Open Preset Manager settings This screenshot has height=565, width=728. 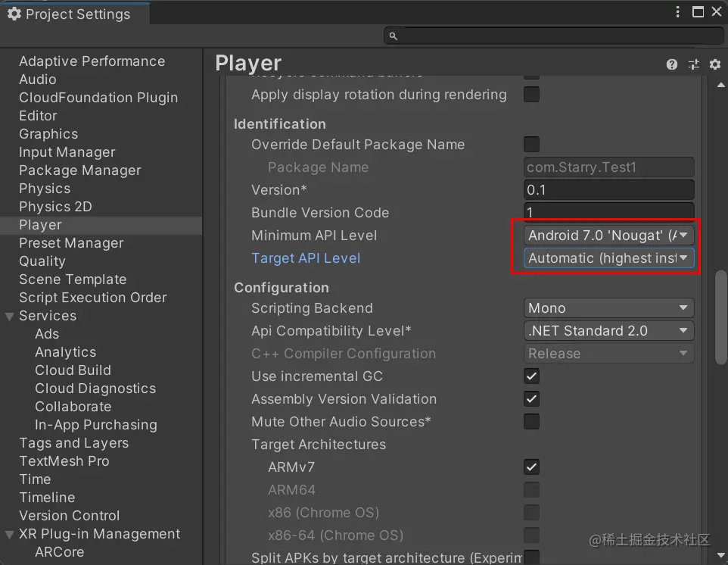[x=71, y=243]
